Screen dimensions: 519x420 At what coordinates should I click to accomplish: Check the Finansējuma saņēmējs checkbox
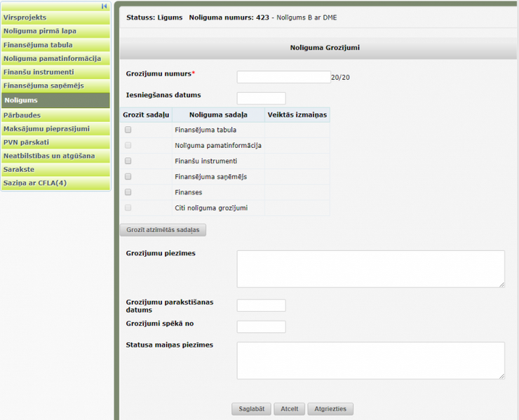click(128, 177)
